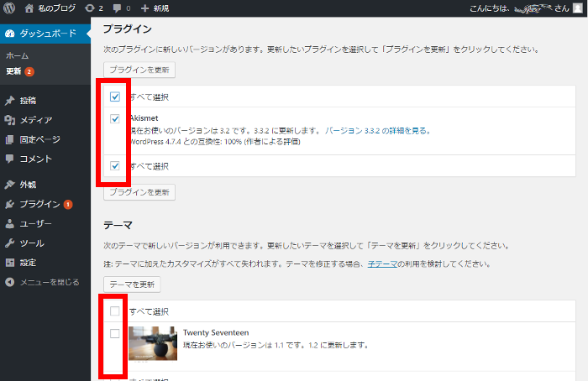This screenshot has width=588, height=381.
Task: Open the comments bubble icon in the admin bar
Action: [x=117, y=8]
